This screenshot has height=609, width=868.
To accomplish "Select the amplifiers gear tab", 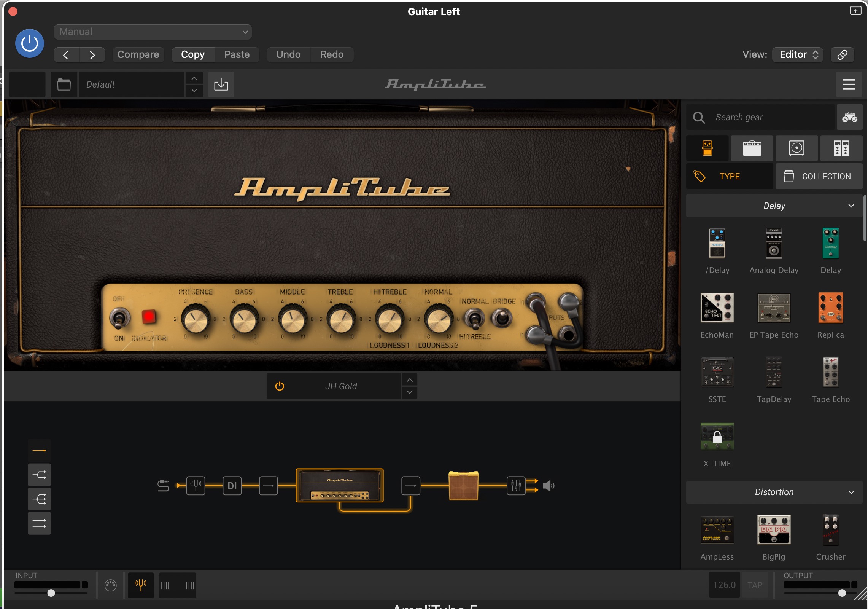I will point(752,148).
